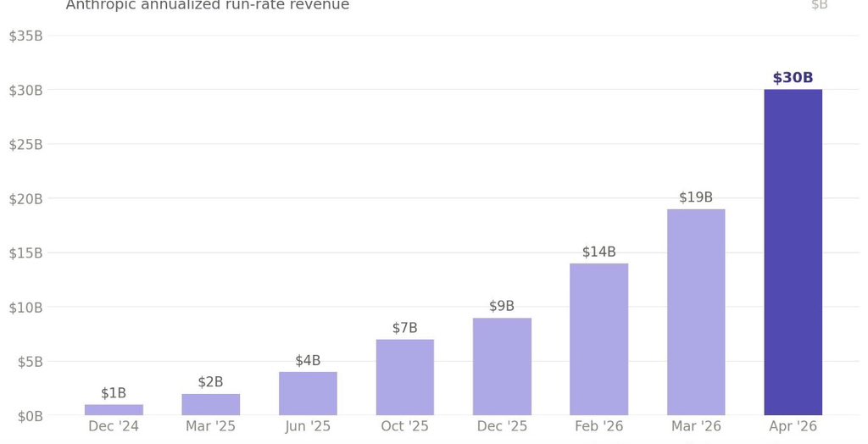Click the $1B value label
Image resolution: width=868 pixels, height=444 pixels.
tap(114, 393)
